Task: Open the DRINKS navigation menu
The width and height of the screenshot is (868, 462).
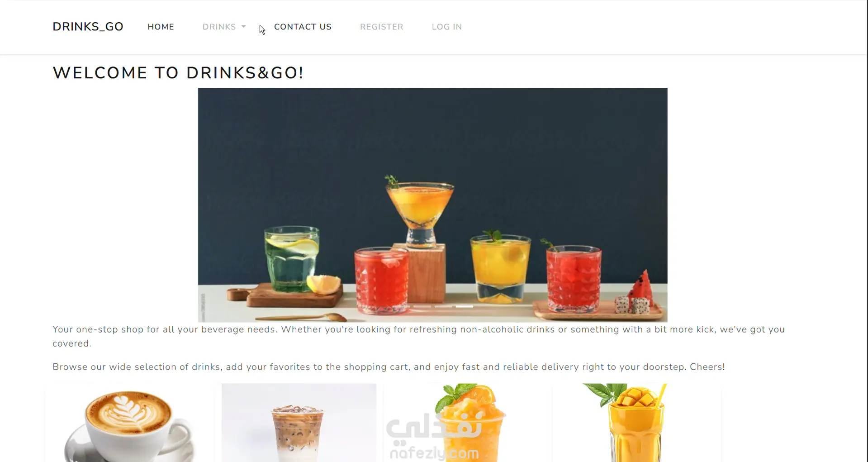Action: 219,27
